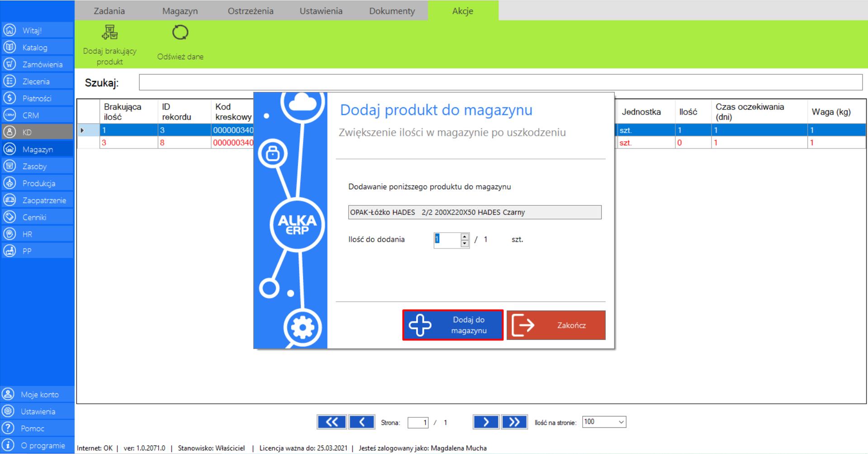Decrease quantity with the down stepper arrow

click(x=465, y=244)
